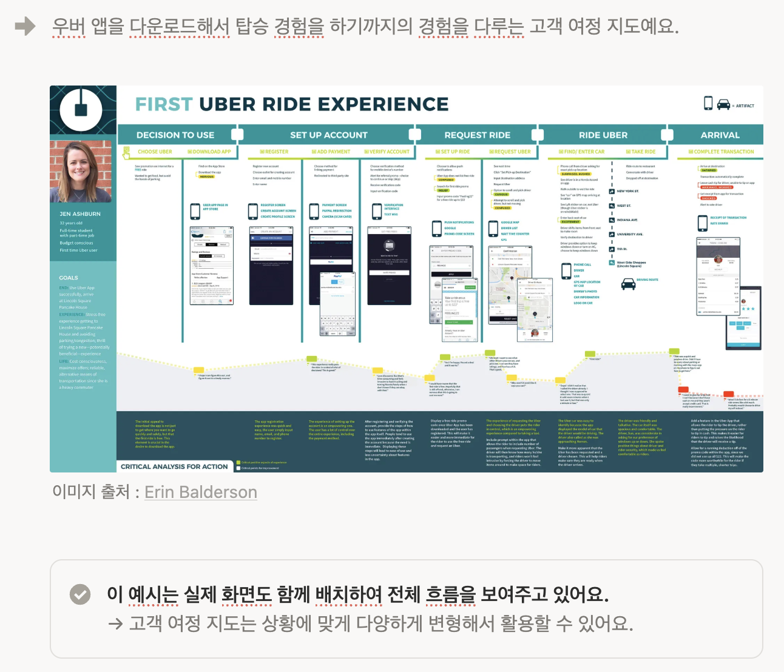Click the 'ARRIVAL' phase header
Viewport: 784px width, 672px height.
[720, 135]
